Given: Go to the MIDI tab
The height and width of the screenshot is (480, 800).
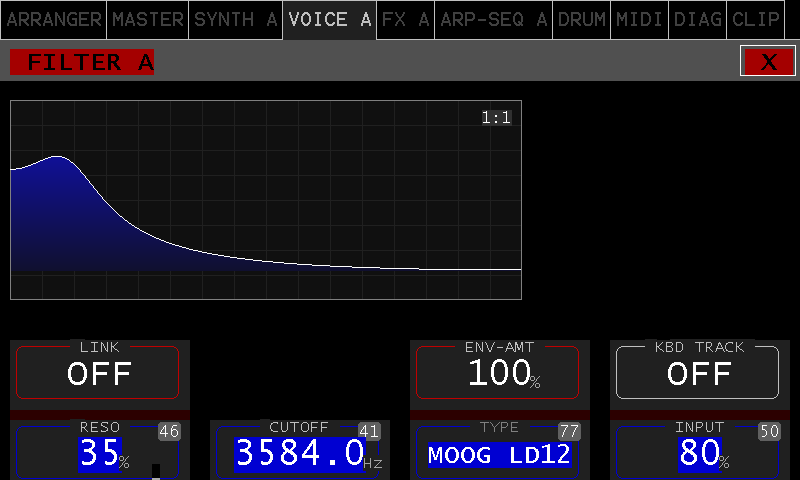Looking at the screenshot, I should pos(639,20).
